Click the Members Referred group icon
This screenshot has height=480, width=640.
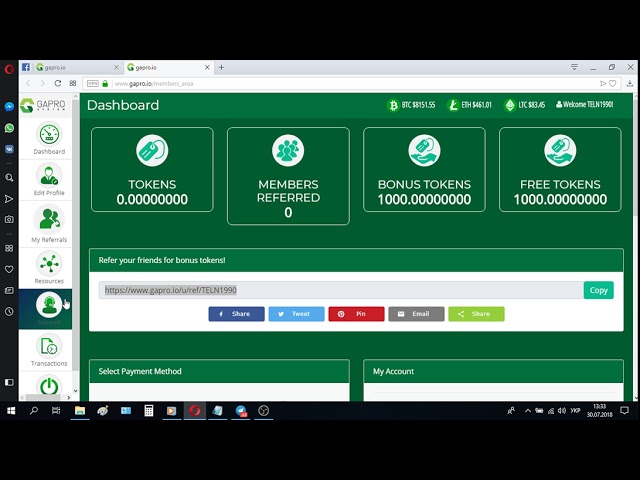(288, 151)
